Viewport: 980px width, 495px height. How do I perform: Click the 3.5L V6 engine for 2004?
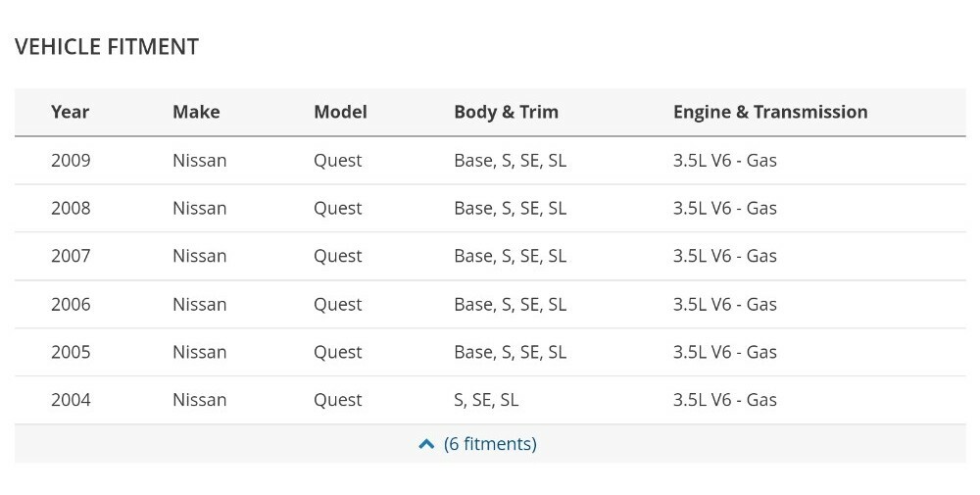[724, 400]
